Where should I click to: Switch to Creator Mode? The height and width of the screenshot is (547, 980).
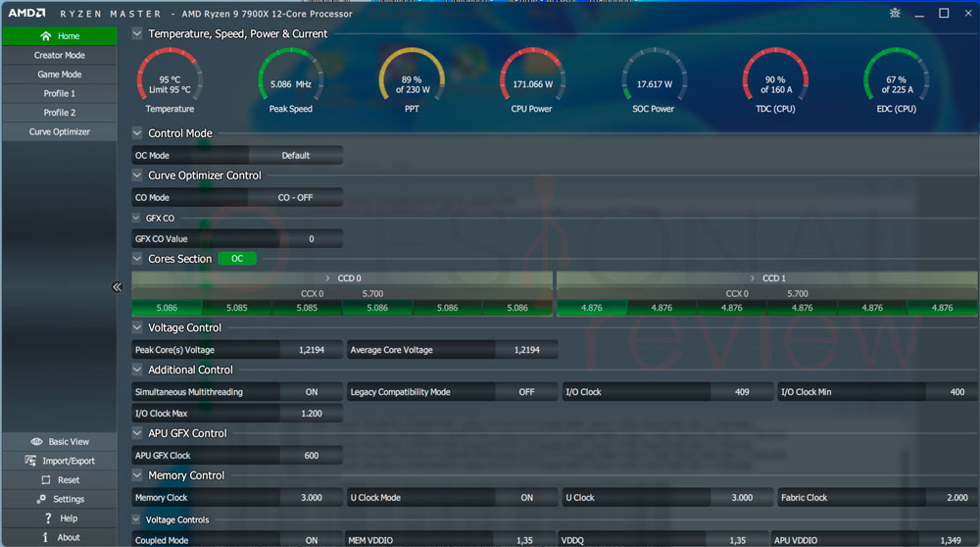[60, 55]
